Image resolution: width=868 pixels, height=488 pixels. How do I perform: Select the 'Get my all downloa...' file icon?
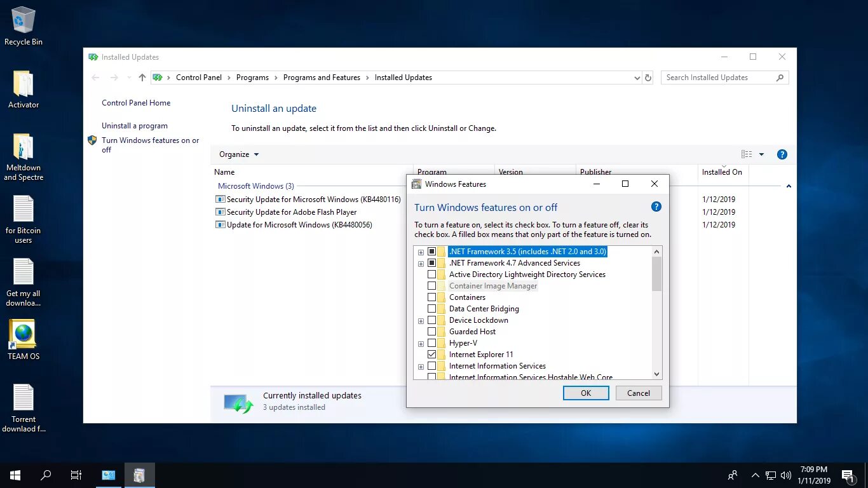[x=24, y=282]
